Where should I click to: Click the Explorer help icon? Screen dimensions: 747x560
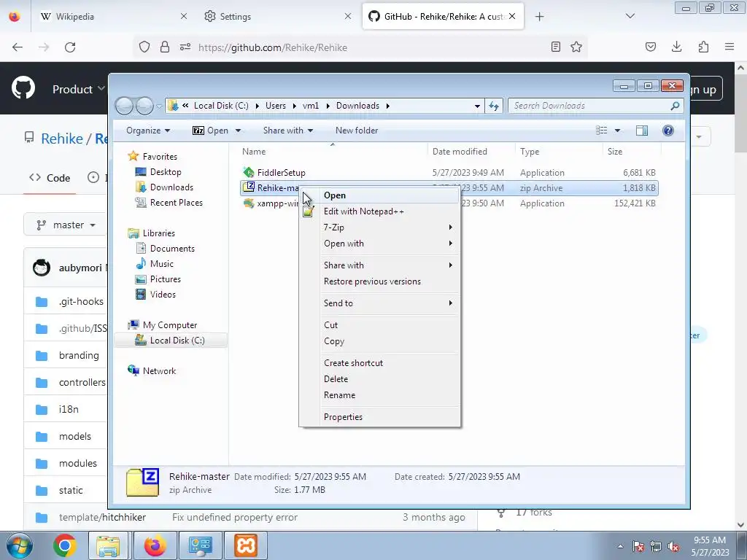668,131
